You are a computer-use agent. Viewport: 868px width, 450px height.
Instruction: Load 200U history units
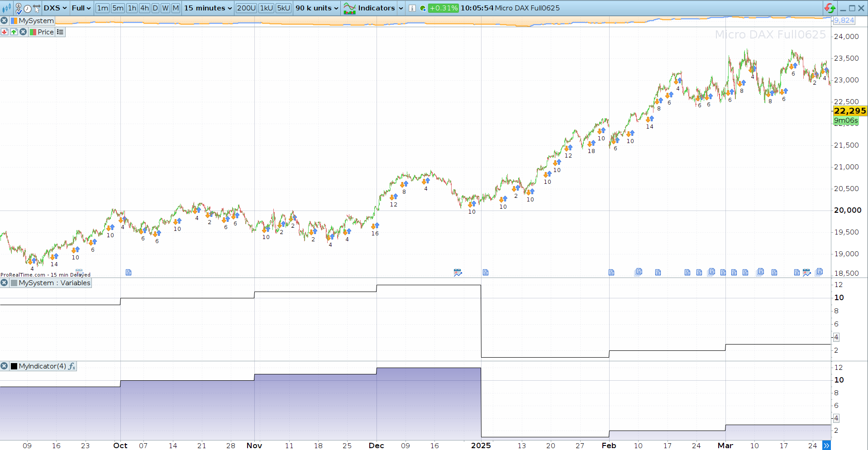click(246, 8)
